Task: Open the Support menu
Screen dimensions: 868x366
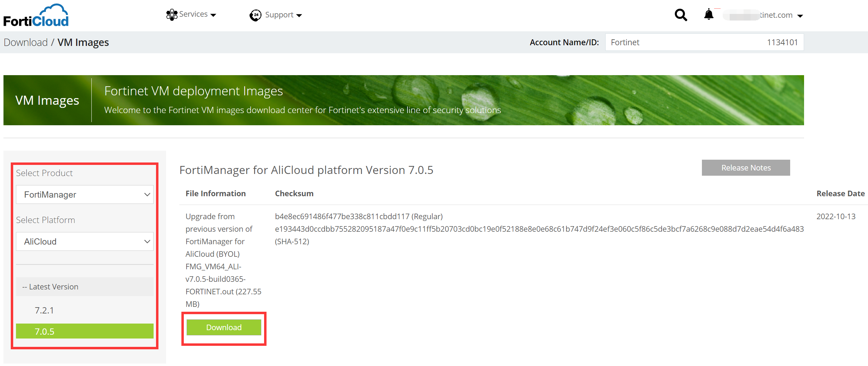Action: pyautogui.click(x=279, y=15)
